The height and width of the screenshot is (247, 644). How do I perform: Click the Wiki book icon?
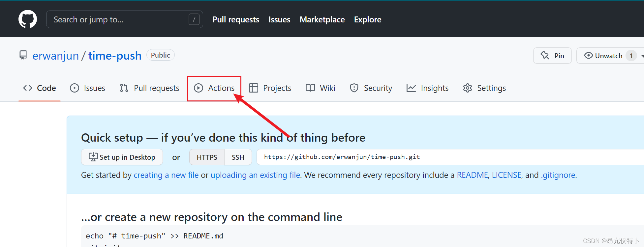coord(310,88)
